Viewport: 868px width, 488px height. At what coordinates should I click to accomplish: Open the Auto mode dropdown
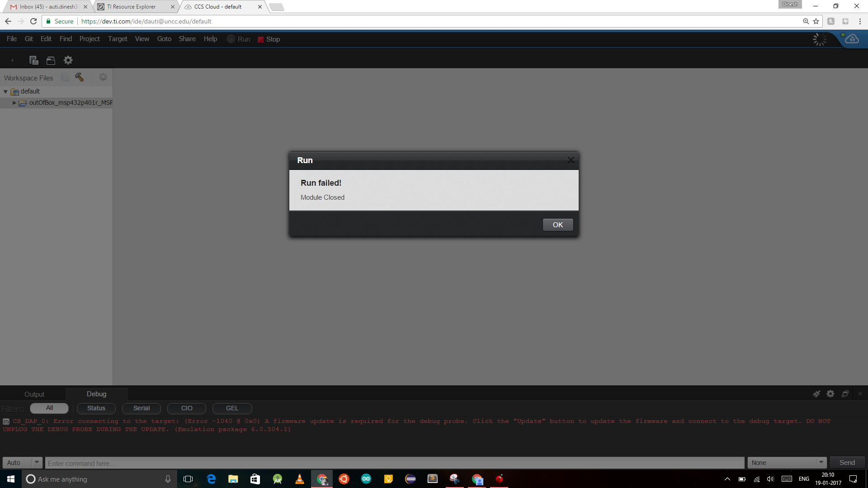[37, 462]
